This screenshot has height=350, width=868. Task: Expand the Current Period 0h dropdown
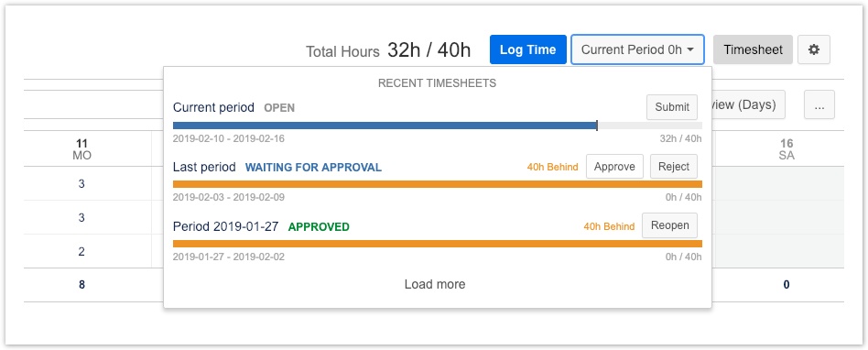click(637, 49)
